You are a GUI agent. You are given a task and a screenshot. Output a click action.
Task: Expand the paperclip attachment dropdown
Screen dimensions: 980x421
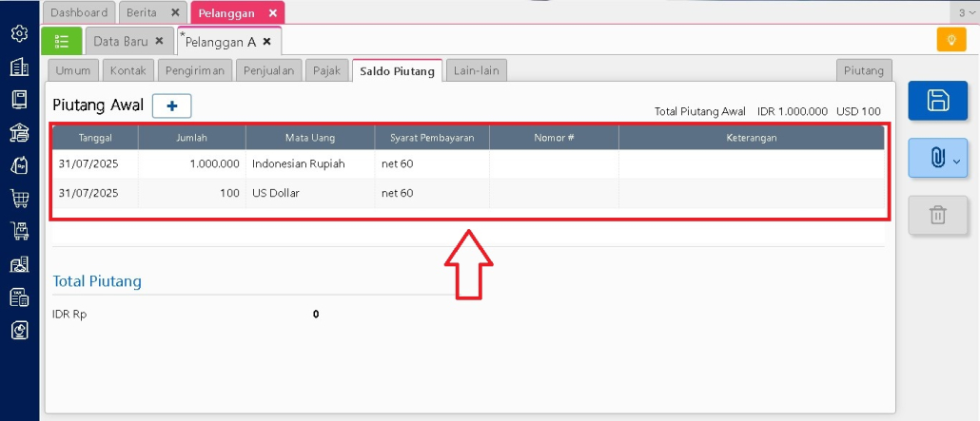[937, 158]
